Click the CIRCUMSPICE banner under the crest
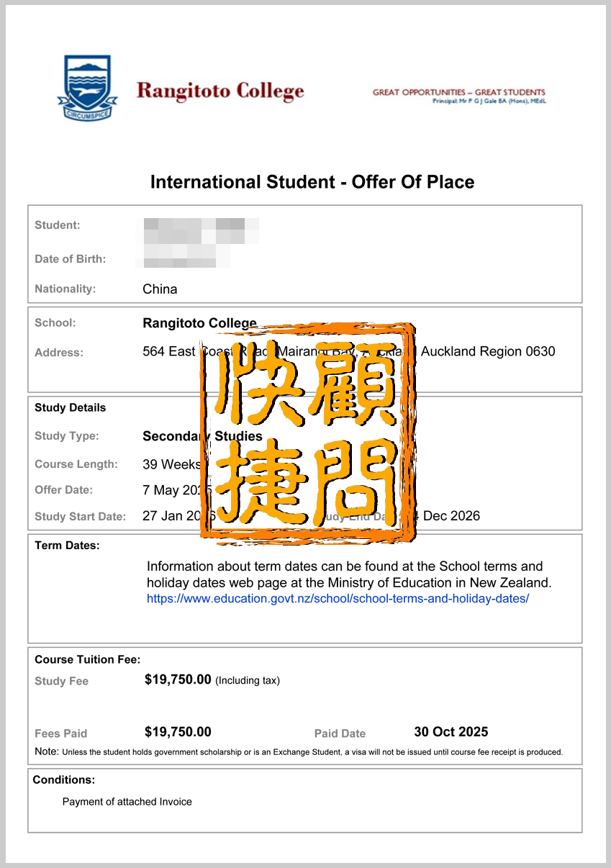611x868 pixels. coord(86,114)
